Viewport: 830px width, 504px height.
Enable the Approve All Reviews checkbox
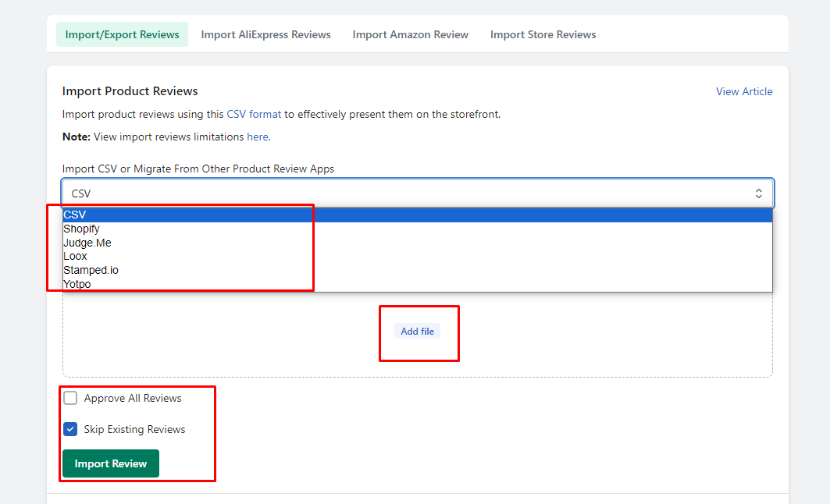coord(69,398)
